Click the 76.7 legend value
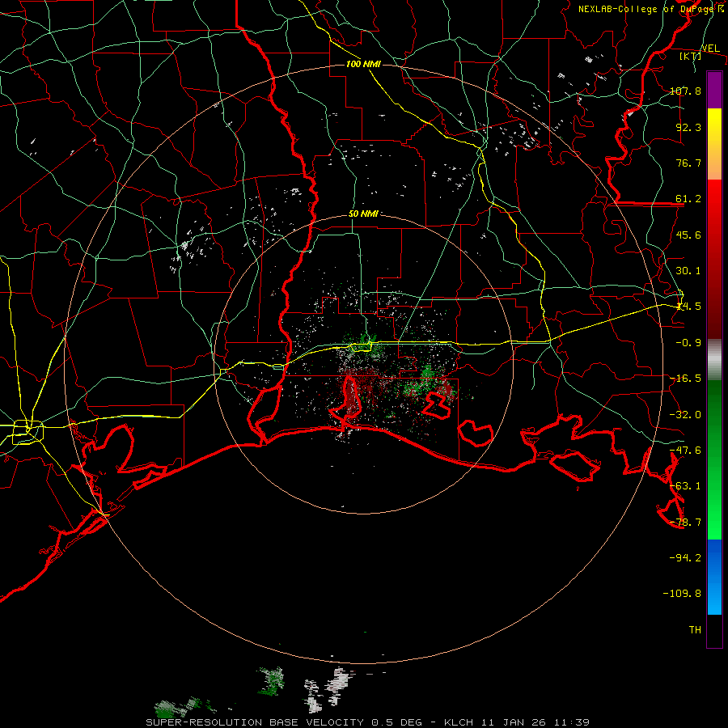Viewport: 728px width, 728px height. 688,163
